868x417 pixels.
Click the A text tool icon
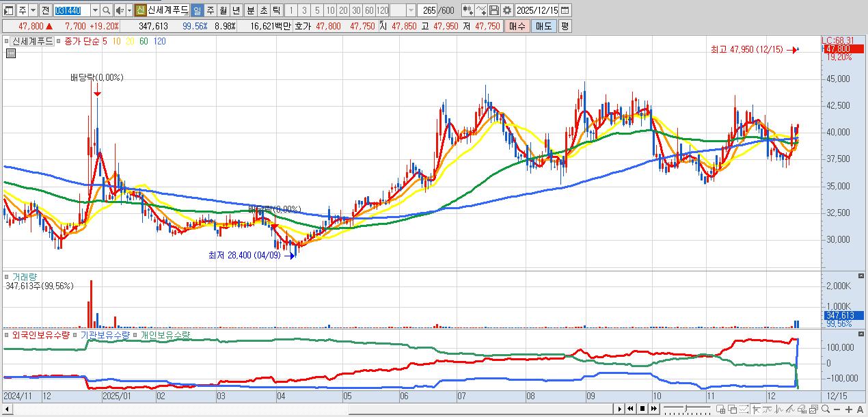pyautogui.click(x=860, y=409)
